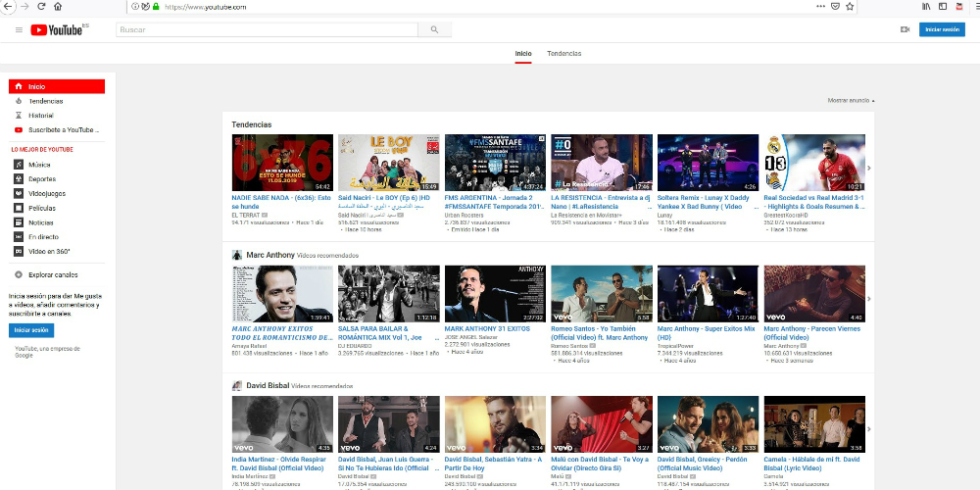Open the hamburger guide menu icon

pyautogui.click(x=19, y=30)
